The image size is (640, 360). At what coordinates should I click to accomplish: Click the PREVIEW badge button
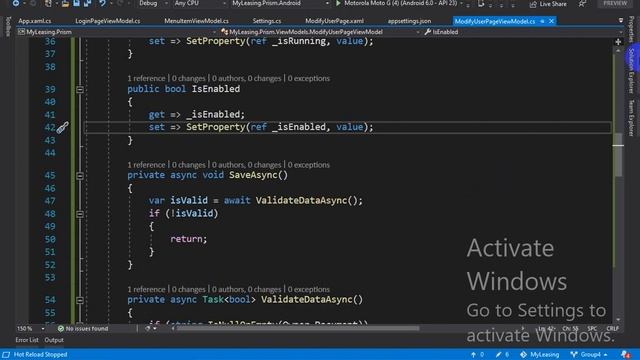point(615,3)
